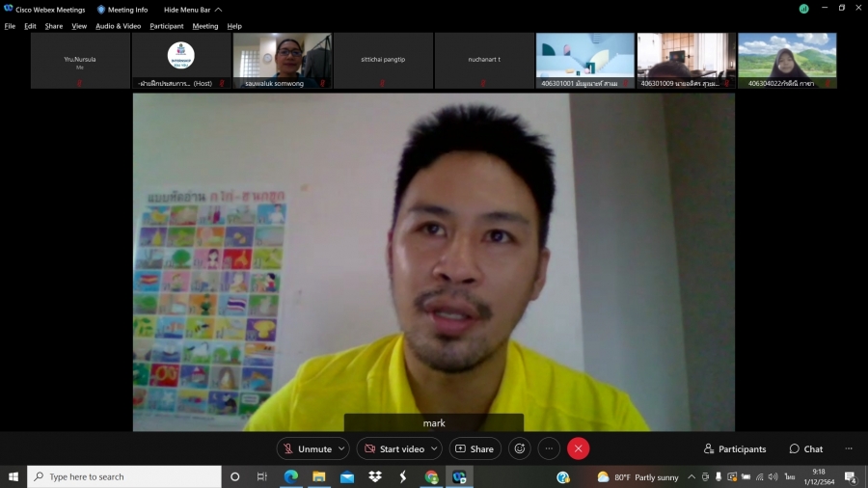Select the sittichai pangtip participant tile
Screen dimensions: 868x488
pos(383,60)
